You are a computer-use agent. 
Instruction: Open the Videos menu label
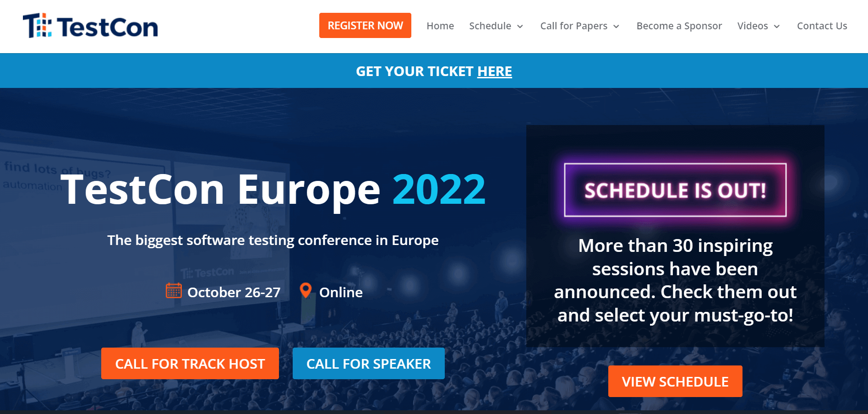pyautogui.click(x=752, y=26)
